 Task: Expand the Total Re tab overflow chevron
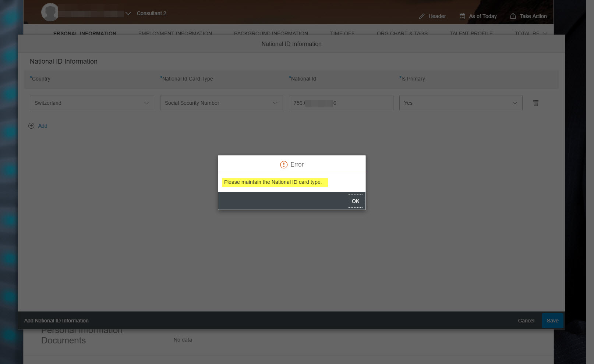(x=545, y=33)
